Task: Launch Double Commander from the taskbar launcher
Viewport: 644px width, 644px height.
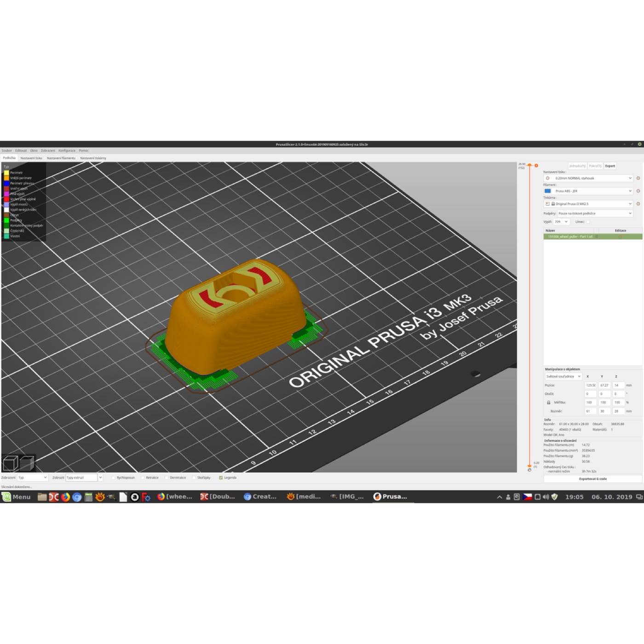Action: [54, 497]
